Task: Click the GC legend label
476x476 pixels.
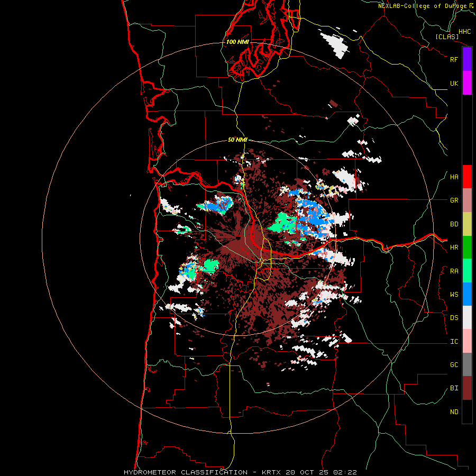Action: [454, 365]
